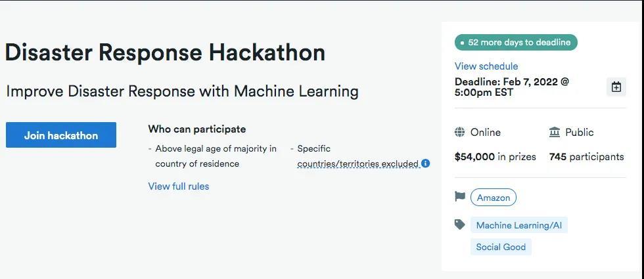Viewport: 644px width, 279px height.
Task: Click the Deadline Feb 7, 2022 text
Action: click(x=511, y=87)
